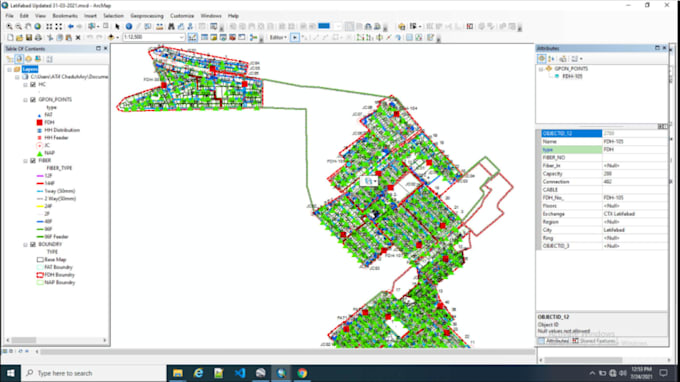Open the Find binoculars tool
680x382 pixels.
[171, 26]
